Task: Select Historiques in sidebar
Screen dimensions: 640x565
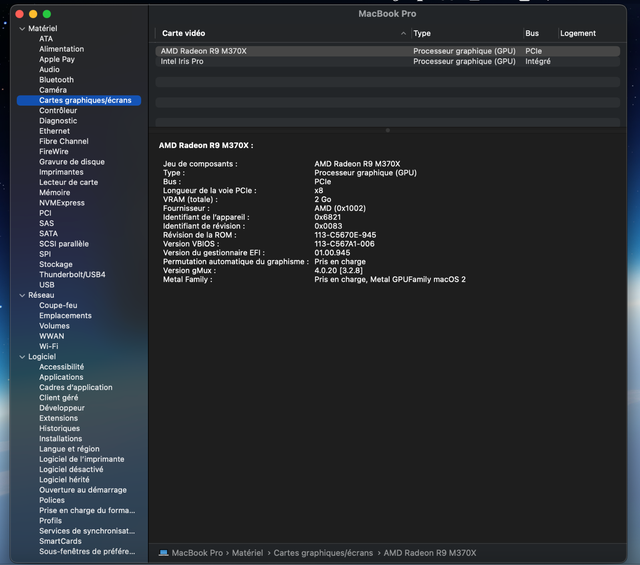Action: click(60, 428)
